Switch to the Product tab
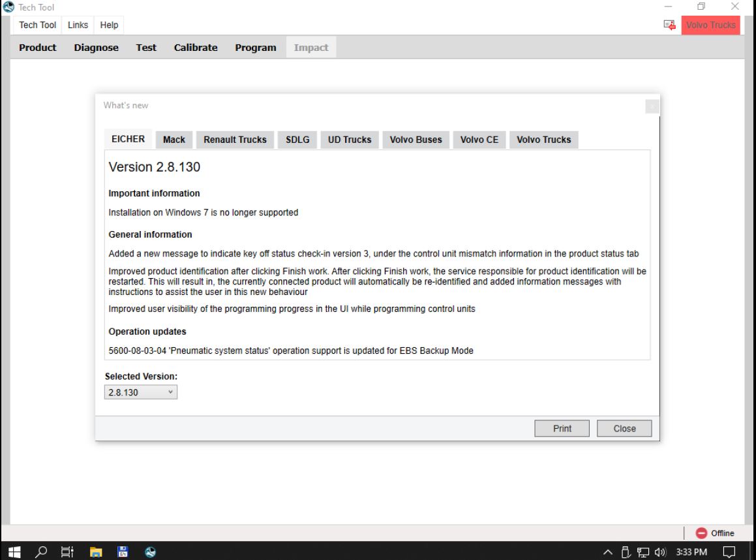 (38, 48)
